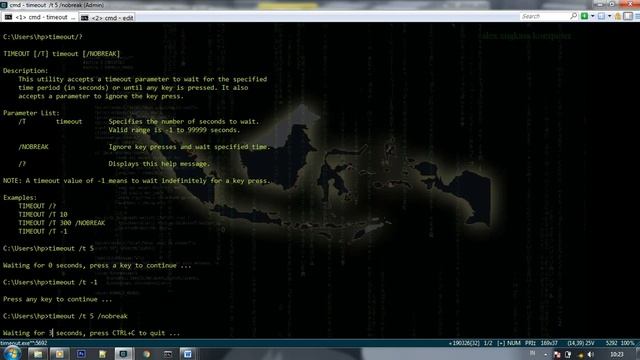Click the 'IN' input language indicator in the tray
640x360 pixels.
tap(533, 353)
